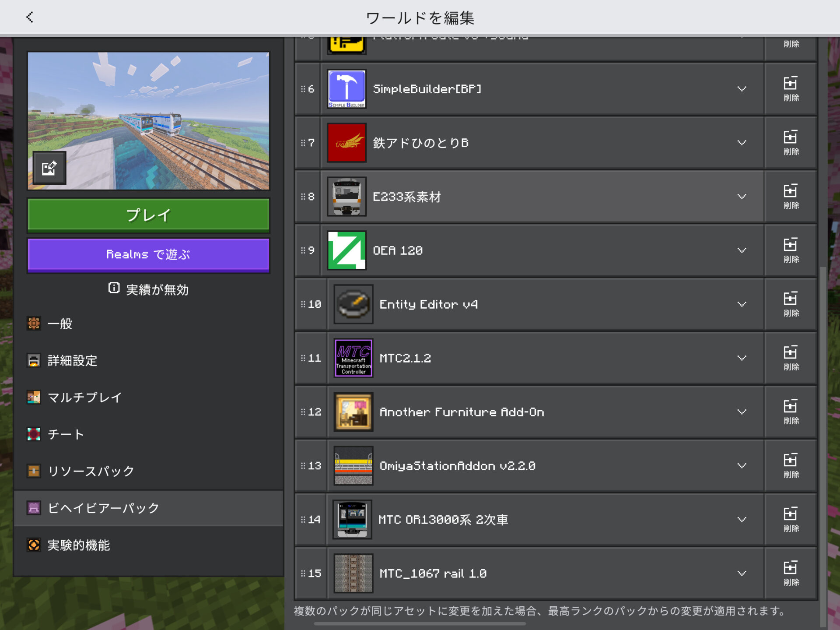Screen dimensions: 840x630
Task: Click the back arrow in header
Action: [30, 18]
